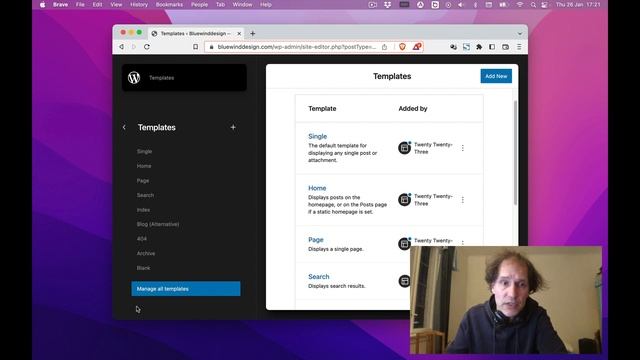Select Search in the sidebar list
The image size is (640, 360).
coord(145,195)
